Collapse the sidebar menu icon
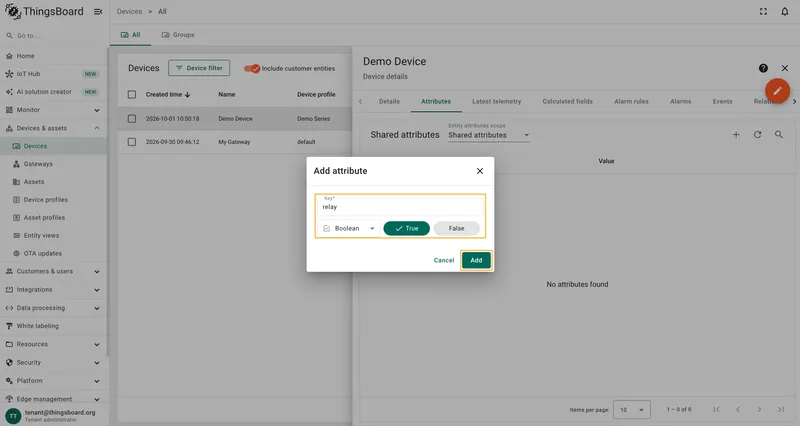Screen dimensions: 800x426 tap(98, 11)
